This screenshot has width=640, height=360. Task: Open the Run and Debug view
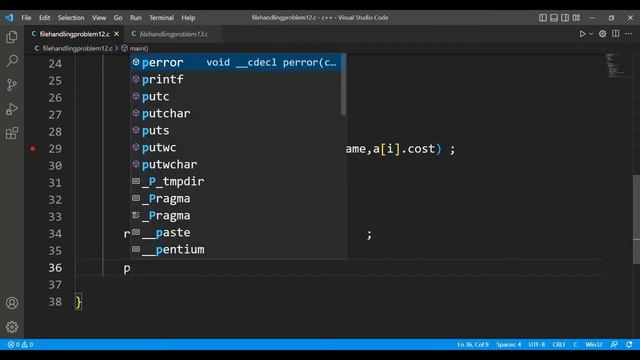point(12,109)
